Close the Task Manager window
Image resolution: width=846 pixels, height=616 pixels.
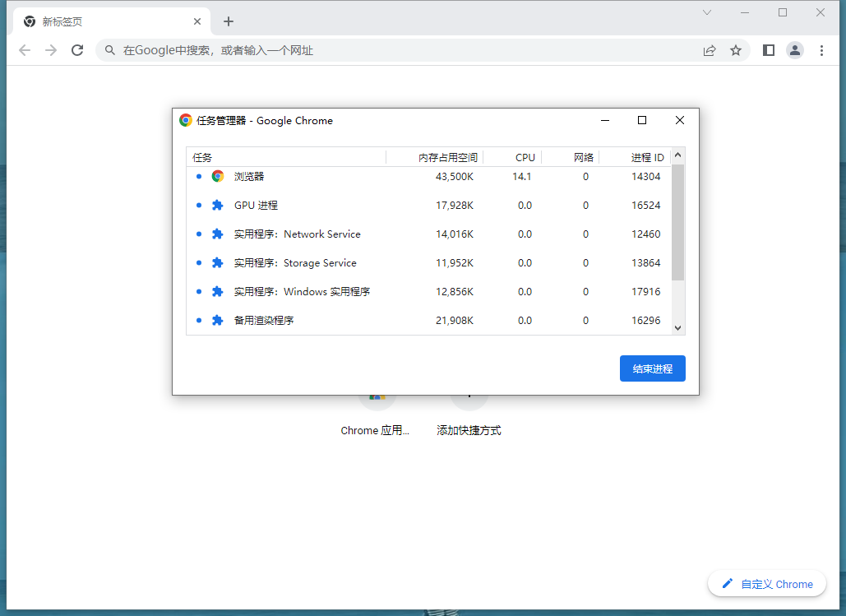tap(680, 120)
